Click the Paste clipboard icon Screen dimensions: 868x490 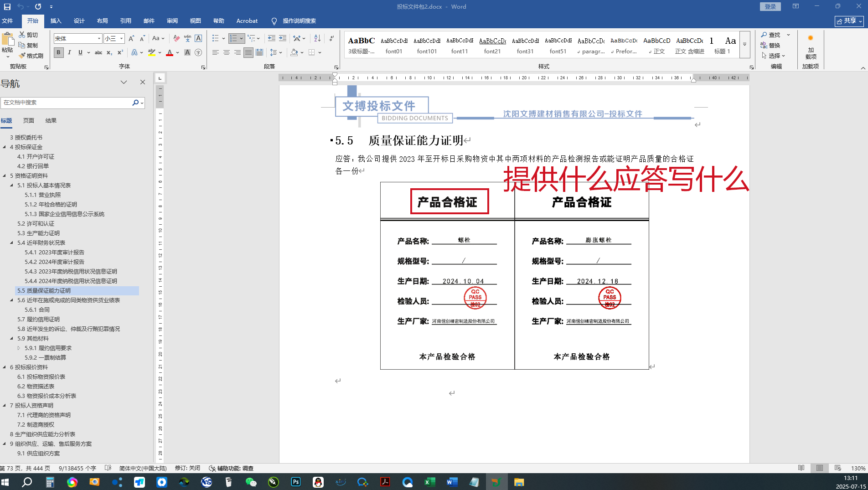(x=7, y=40)
